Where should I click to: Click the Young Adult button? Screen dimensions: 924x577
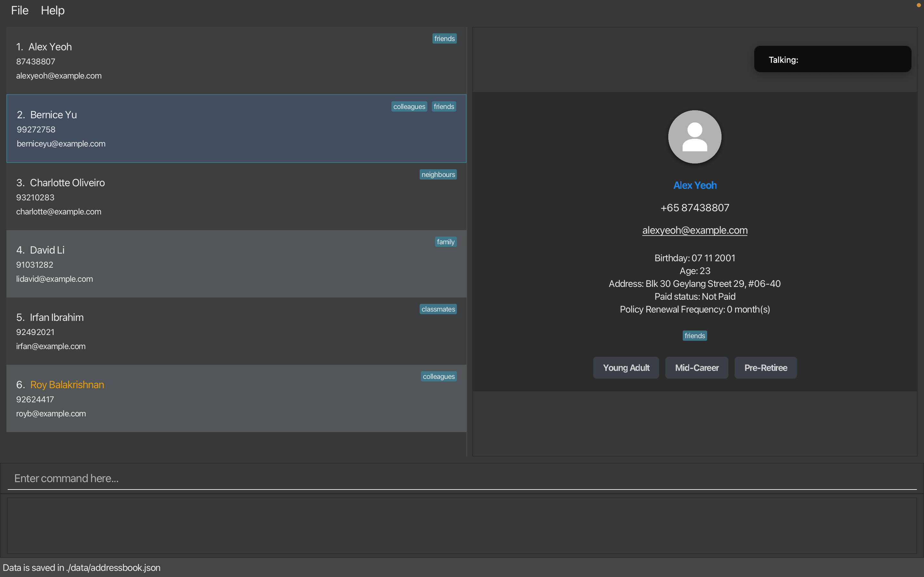click(626, 367)
